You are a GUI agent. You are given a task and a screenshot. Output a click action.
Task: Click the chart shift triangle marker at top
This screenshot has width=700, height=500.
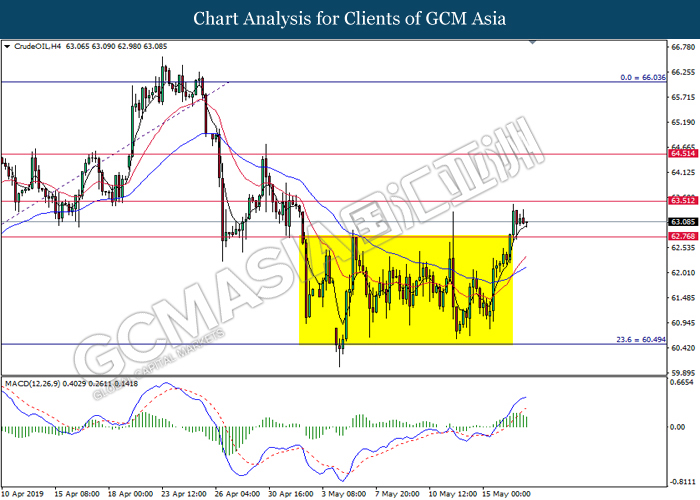coord(532,42)
